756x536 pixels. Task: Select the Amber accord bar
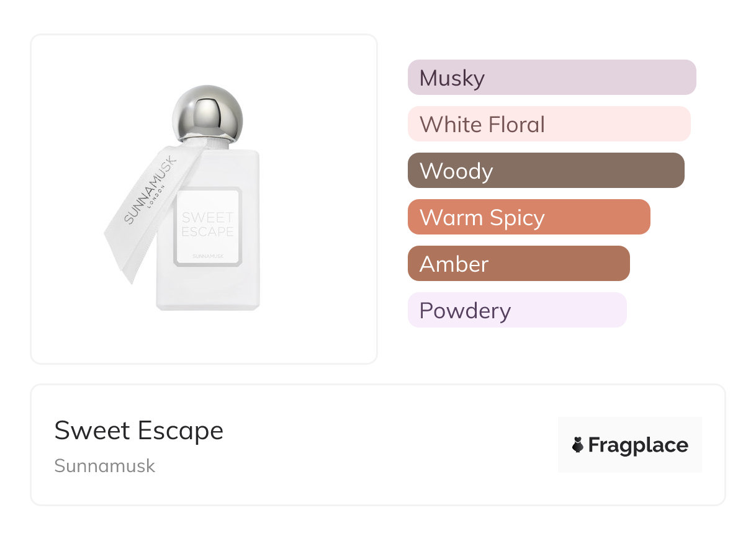(x=518, y=264)
